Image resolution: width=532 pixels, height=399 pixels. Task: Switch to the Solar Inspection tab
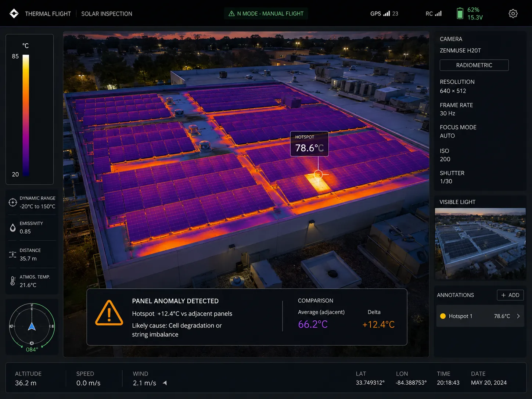point(107,14)
